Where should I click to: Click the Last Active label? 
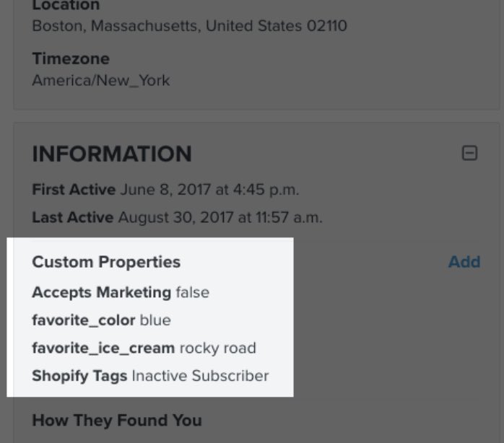point(73,217)
